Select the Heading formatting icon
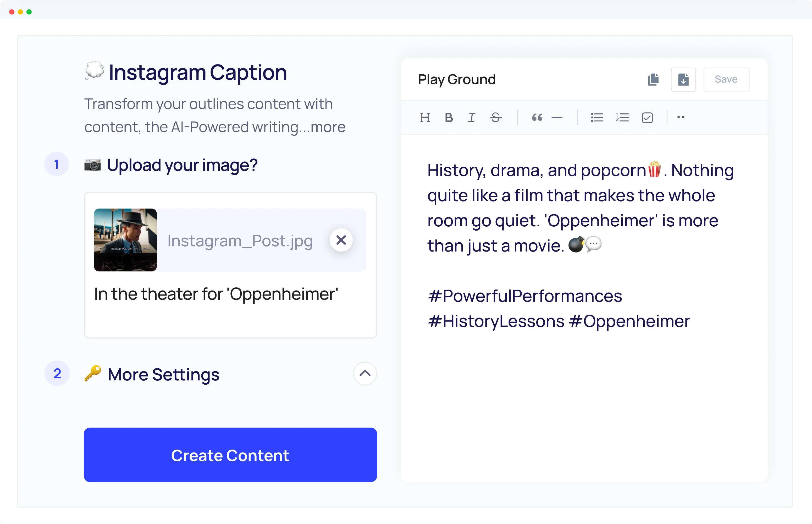 tap(426, 117)
